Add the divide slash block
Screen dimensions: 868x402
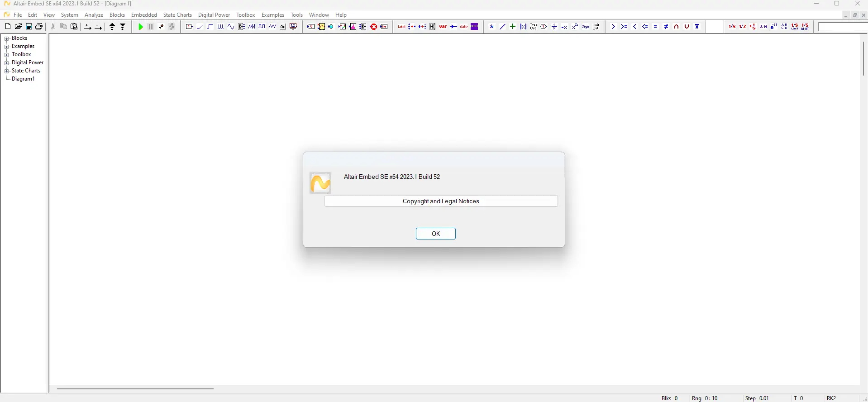(502, 27)
